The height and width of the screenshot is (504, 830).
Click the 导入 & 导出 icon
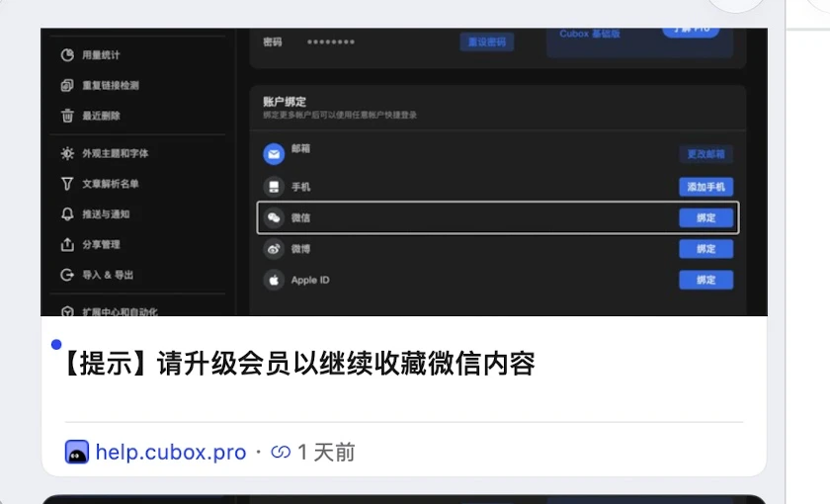point(67,275)
